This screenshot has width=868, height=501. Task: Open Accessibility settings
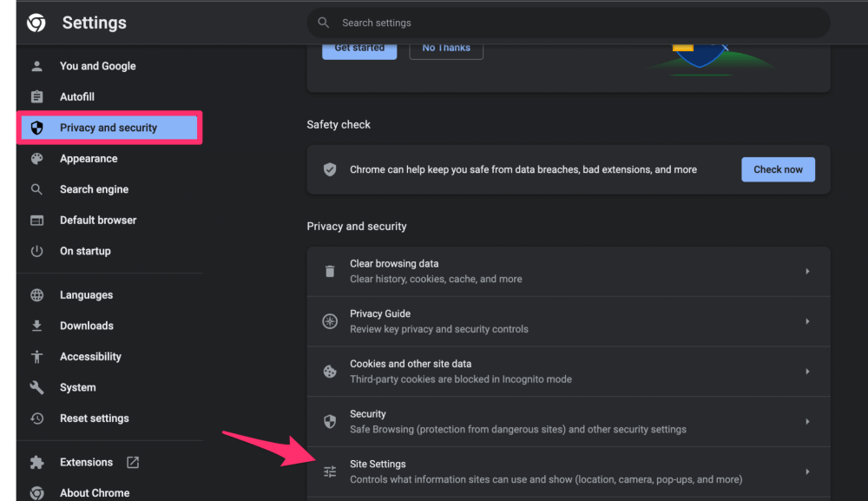coord(90,357)
